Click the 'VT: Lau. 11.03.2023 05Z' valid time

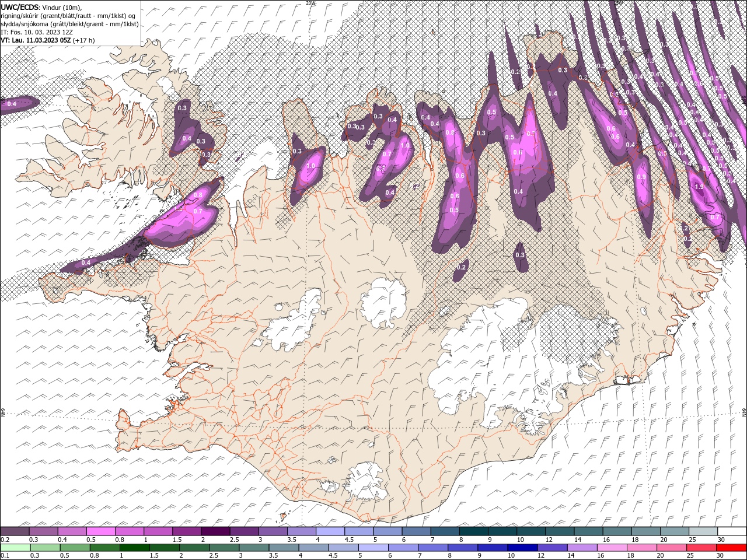point(36,40)
